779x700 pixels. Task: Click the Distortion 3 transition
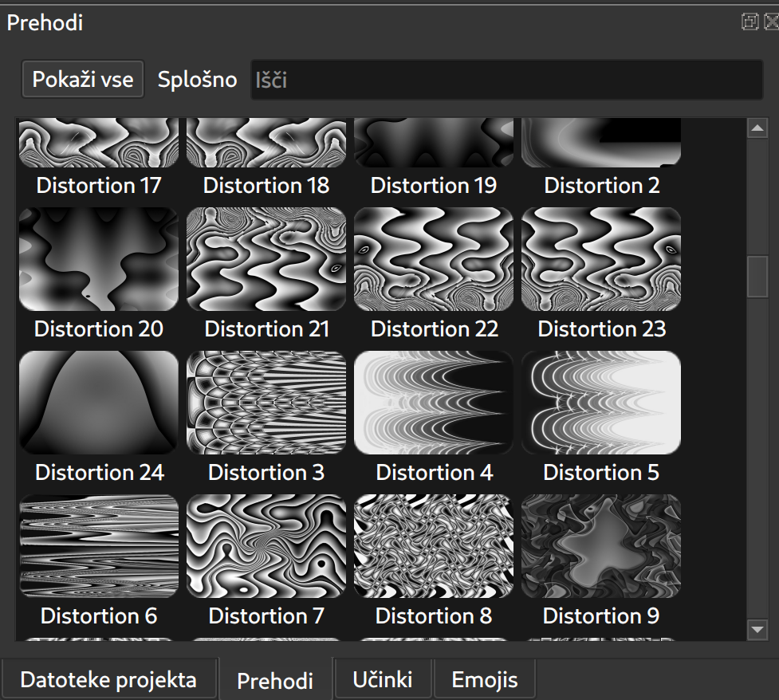point(266,418)
